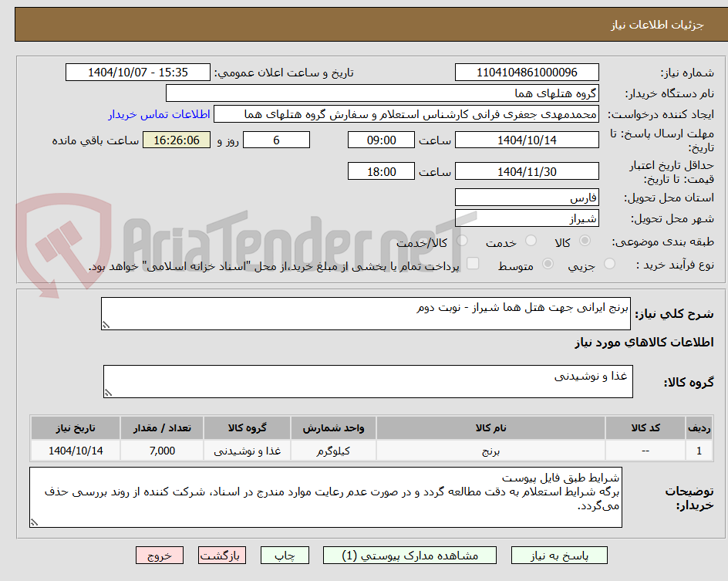Click resize handle of شرح کلی نیاز box

pos(106,325)
